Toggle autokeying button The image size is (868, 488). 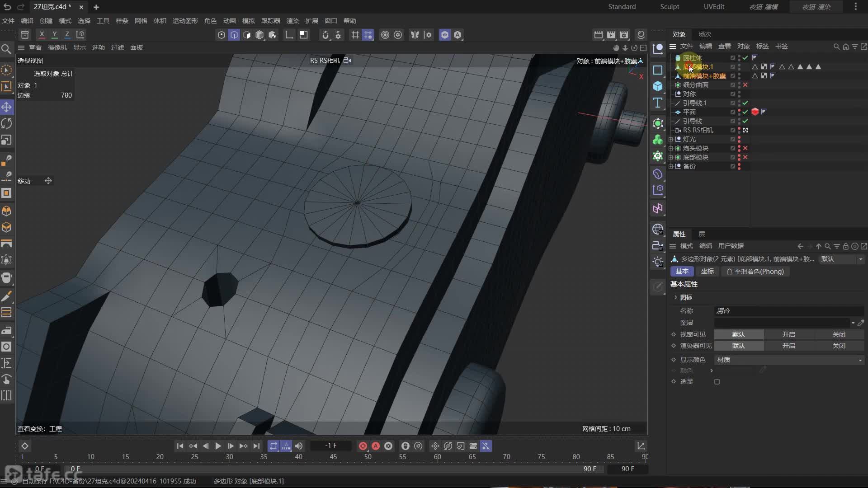(376, 446)
